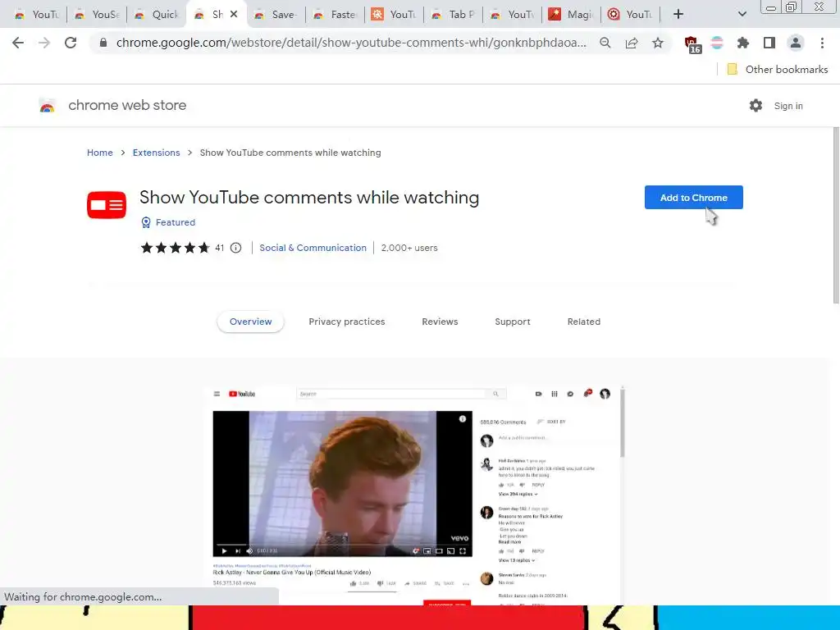The width and height of the screenshot is (840, 630).
Task: Click the 41 ratings count
Action: point(220,248)
